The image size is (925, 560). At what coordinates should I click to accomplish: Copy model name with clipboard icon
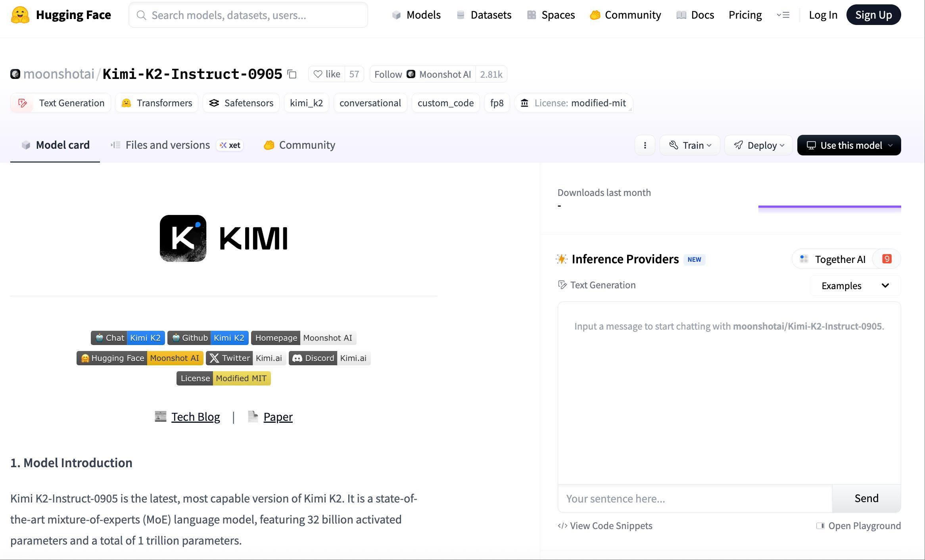tap(292, 74)
